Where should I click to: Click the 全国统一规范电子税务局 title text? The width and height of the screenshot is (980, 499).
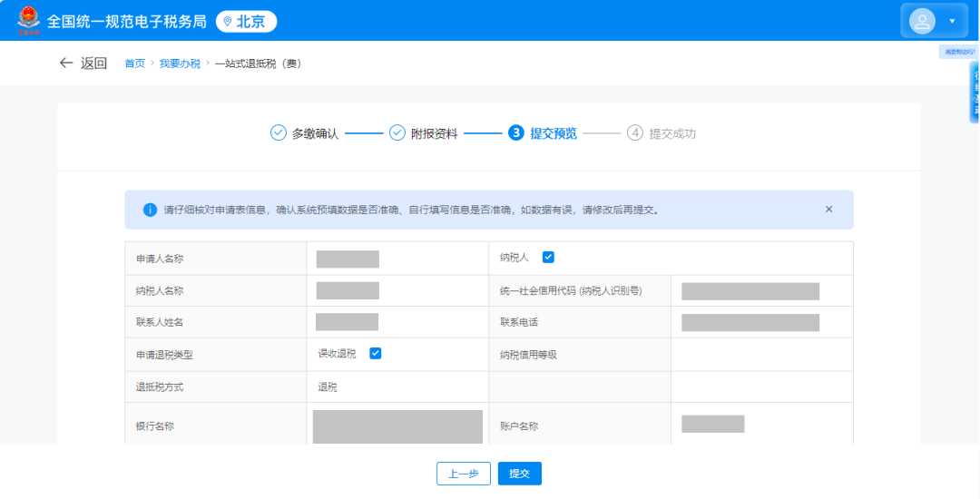click(x=126, y=22)
